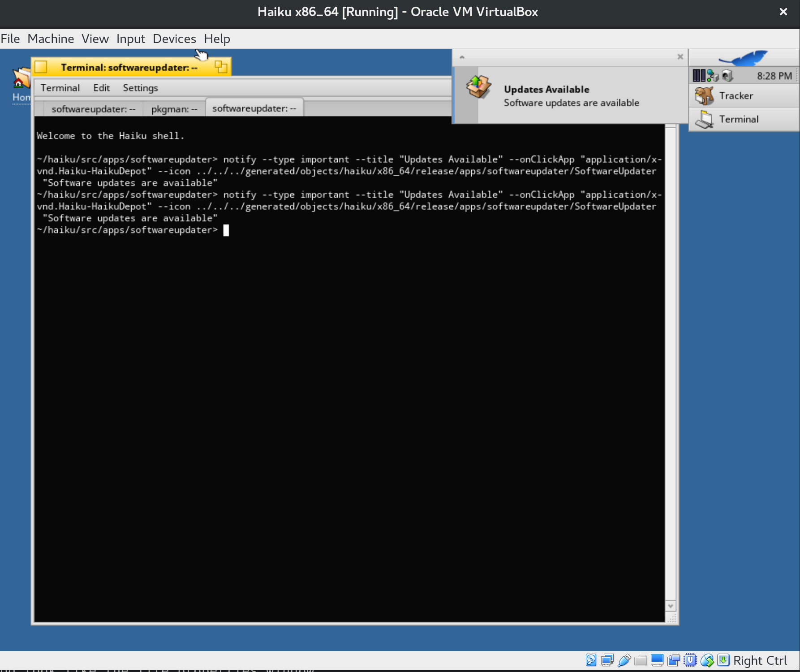
Task: Click the keyboard capture arrow icon
Action: 723,660
